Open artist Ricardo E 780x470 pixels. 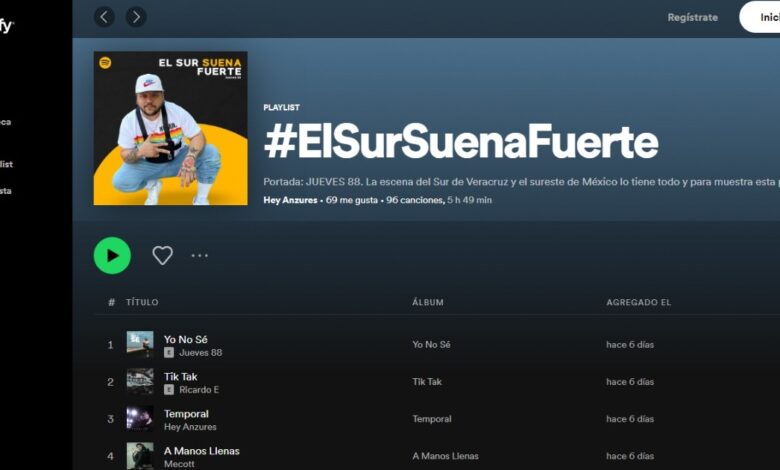coord(199,390)
